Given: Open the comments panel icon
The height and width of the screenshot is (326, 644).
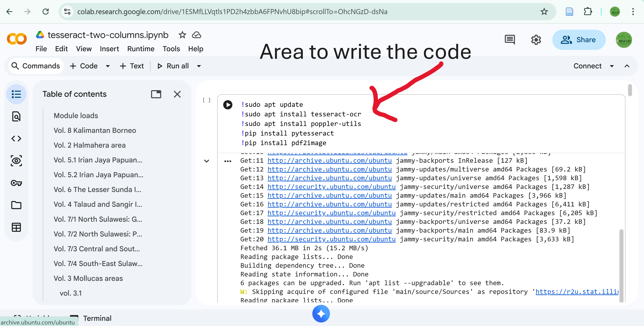Looking at the screenshot, I should 510,40.
